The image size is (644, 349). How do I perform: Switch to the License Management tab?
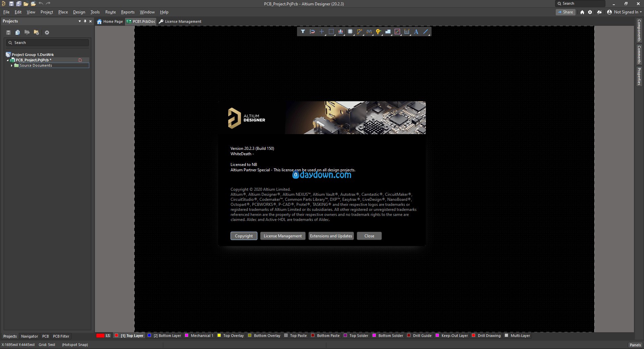point(180,21)
